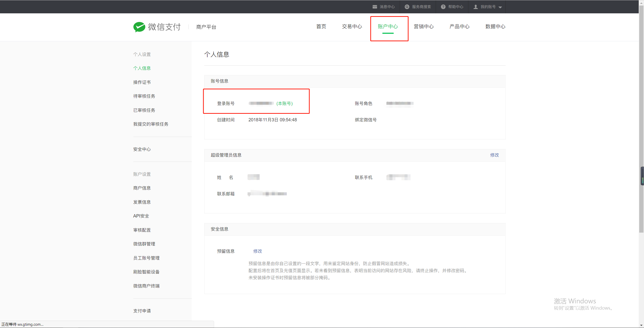The width and height of the screenshot is (644, 328).
Task: Open 帮助中心 in top bar
Action: pyautogui.click(x=456, y=7)
